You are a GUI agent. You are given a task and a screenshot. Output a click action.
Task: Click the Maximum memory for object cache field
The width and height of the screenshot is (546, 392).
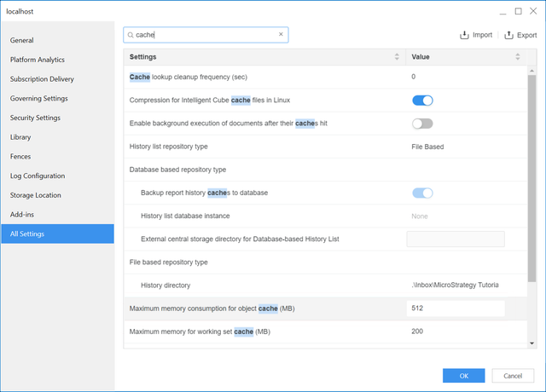[x=456, y=308]
